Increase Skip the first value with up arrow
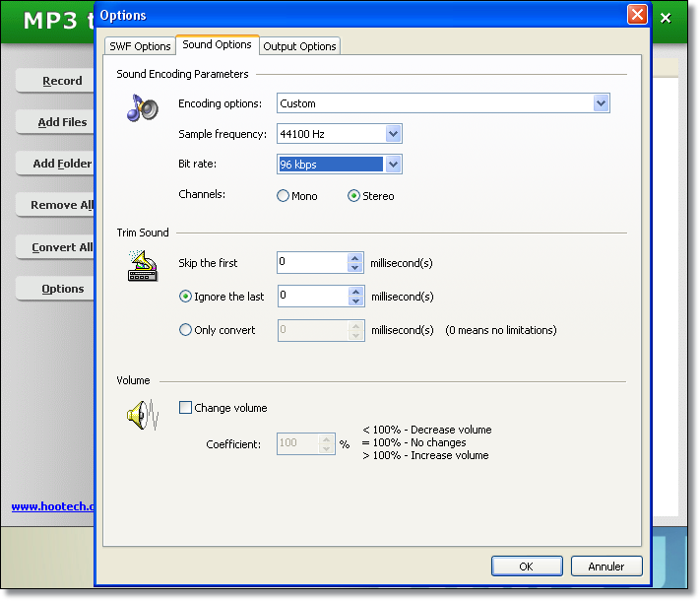The height and width of the screenshot is (601, 700). 355,258
